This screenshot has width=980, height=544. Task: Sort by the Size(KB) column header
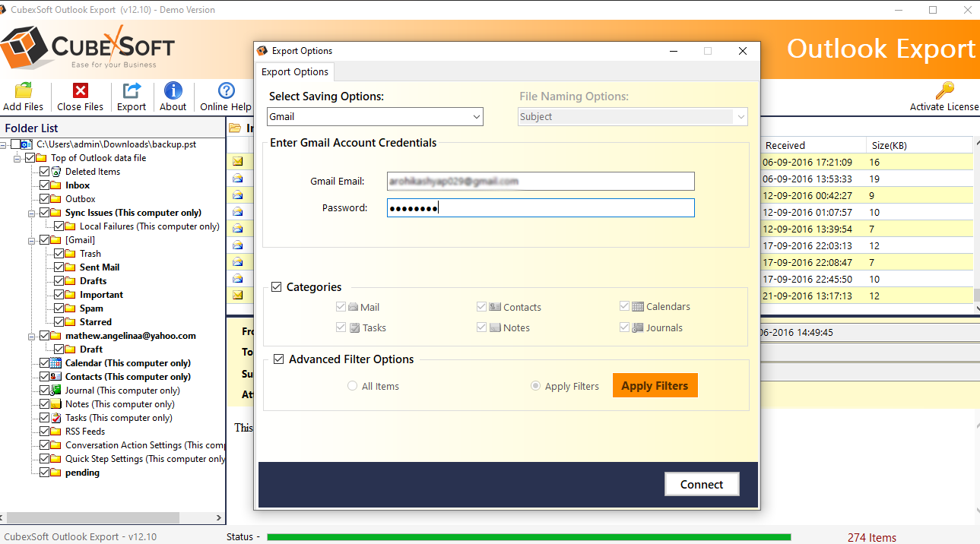[x=918, y=145]
